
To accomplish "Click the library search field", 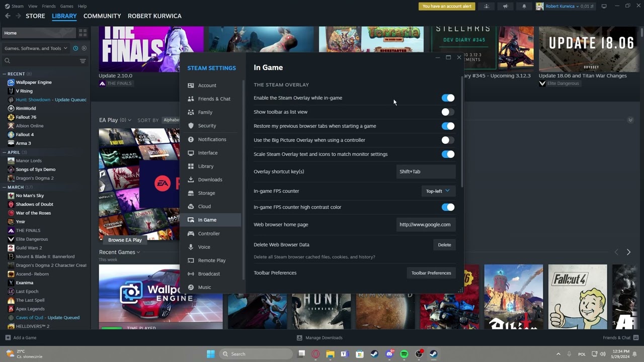I will pos(39,61).
